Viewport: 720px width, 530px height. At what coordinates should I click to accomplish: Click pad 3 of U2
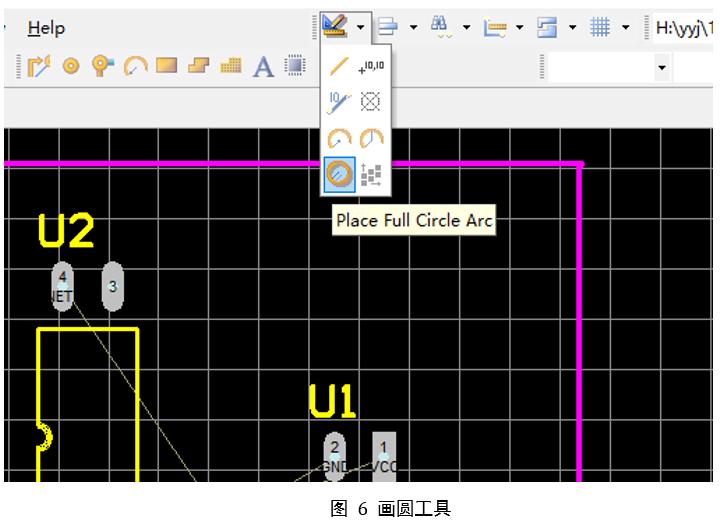(x=112, y=286)
